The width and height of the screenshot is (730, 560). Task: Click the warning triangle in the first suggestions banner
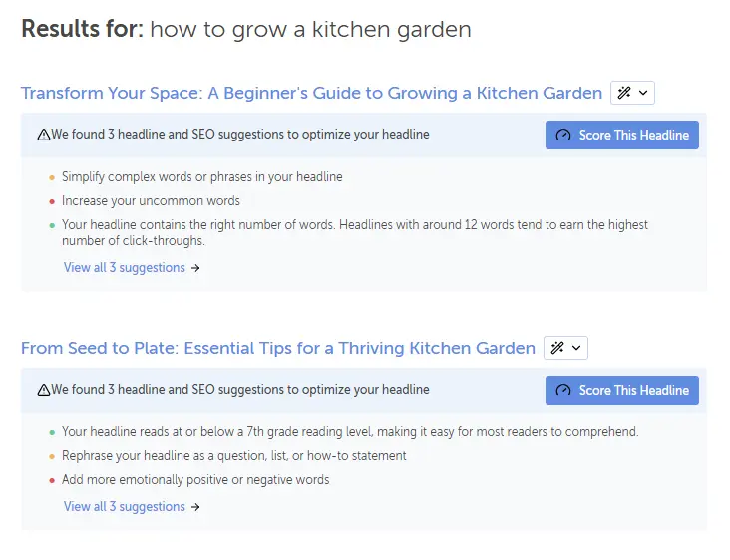(44, 135)
